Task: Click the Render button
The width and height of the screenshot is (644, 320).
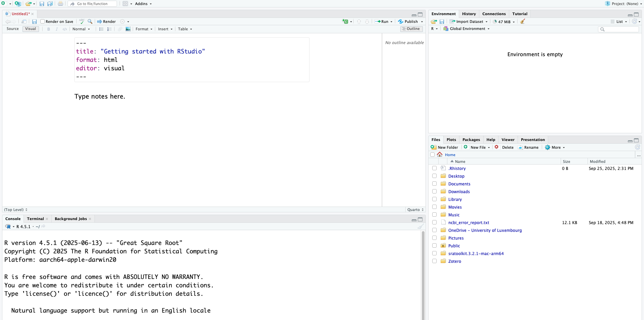Action: tap(107, 22)
